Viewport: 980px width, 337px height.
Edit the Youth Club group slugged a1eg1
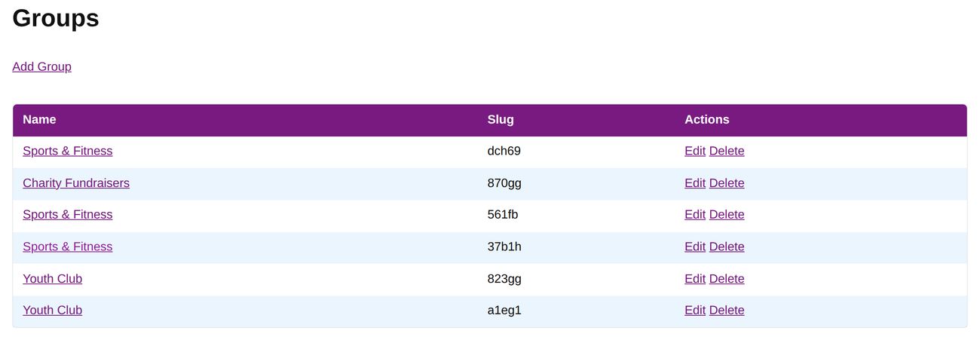[694, 311]
